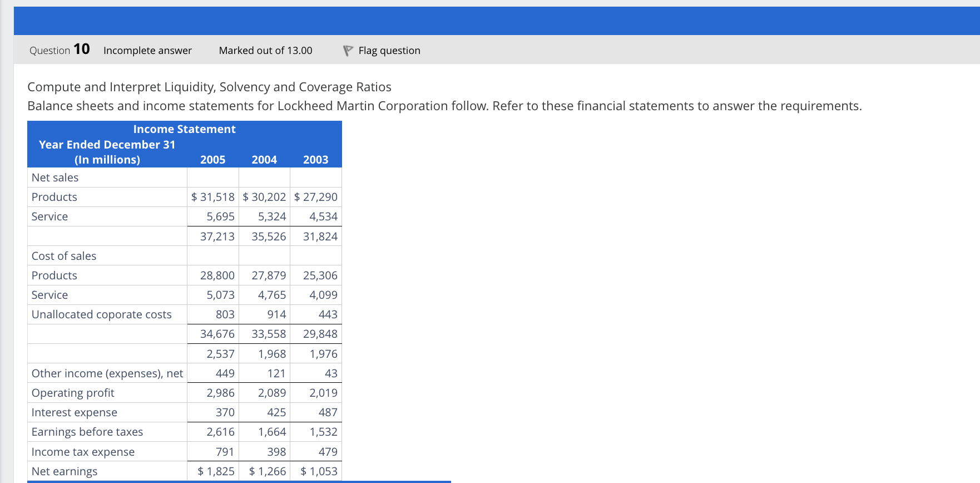Click the 2,537 cell
This screenshot has height=483, width=980.
point(213,354)
